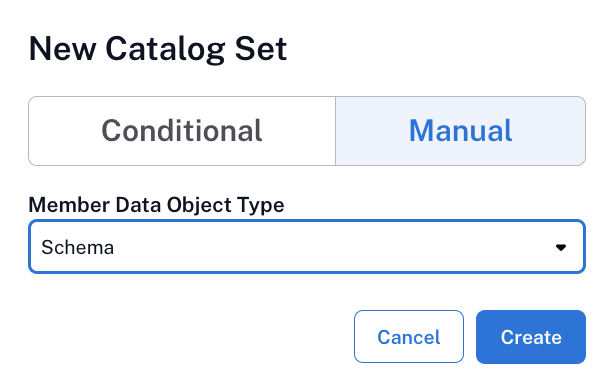Open the Member Data Object Type dropdown
614x390 pixels.
click(x=307, y=247)
